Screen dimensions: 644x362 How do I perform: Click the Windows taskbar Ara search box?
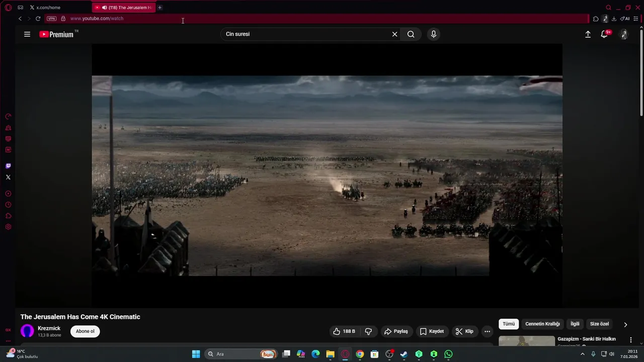point(242,354)
